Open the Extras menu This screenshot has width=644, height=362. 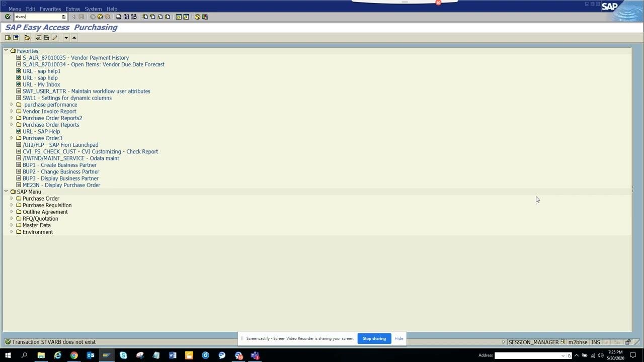coord(72,9)
